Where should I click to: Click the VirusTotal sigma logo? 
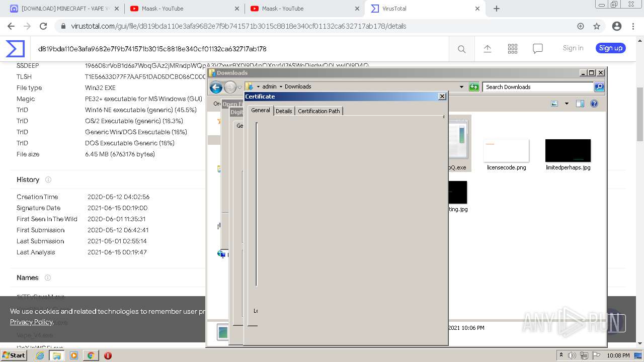tap(15, 49)
